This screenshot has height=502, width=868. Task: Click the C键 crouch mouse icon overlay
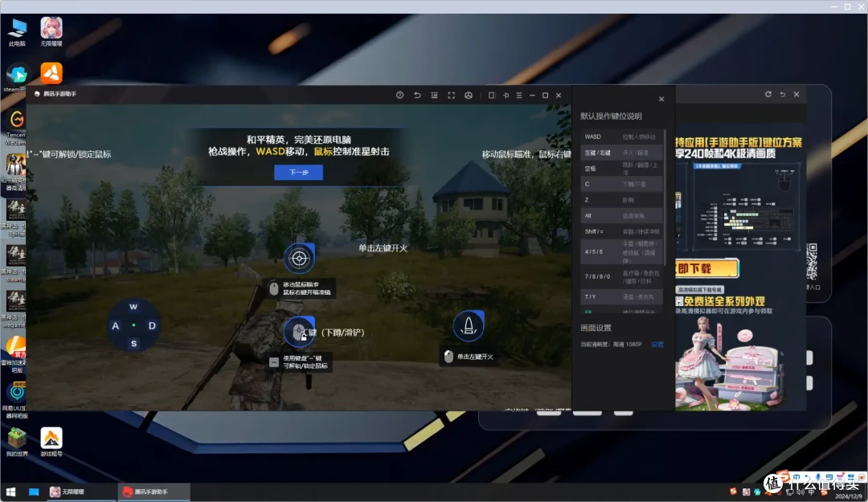[x=299, y=332]
